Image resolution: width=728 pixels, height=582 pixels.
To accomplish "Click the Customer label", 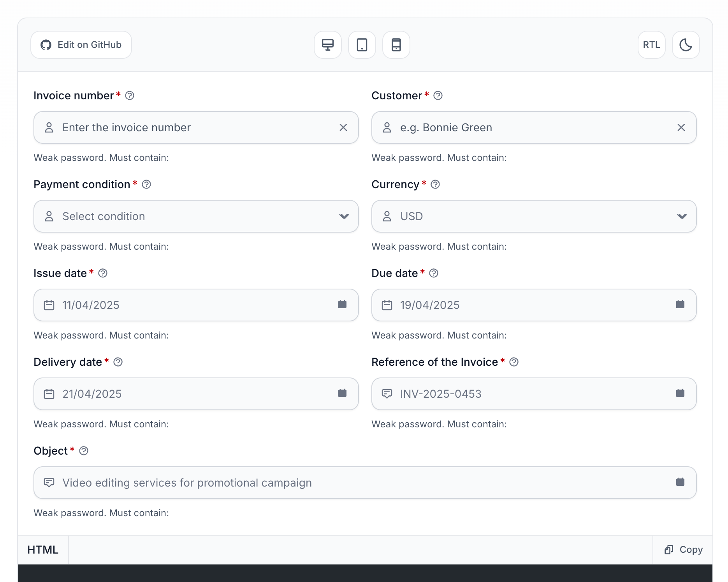I will click(x=397, y=95).
